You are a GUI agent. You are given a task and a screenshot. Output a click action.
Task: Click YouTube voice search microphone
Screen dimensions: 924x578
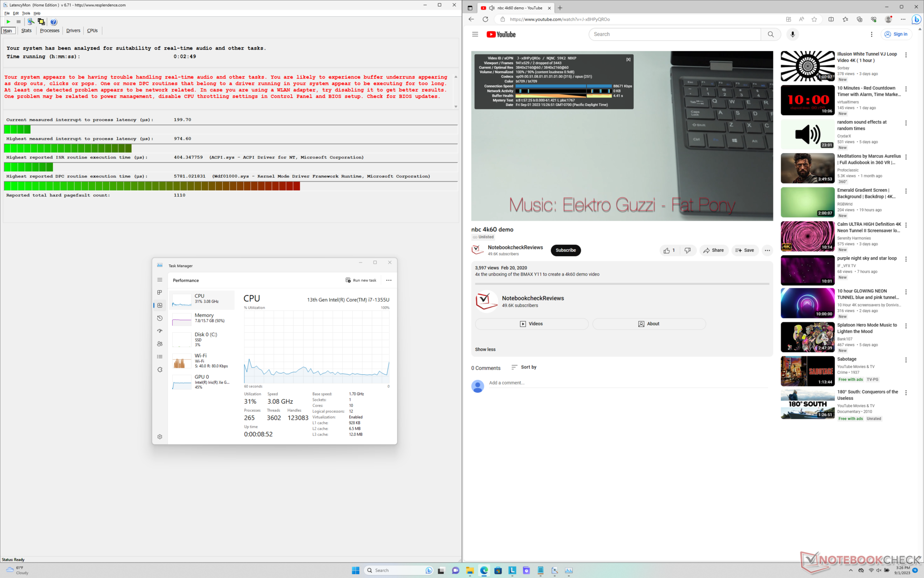(x=793, y=34)
